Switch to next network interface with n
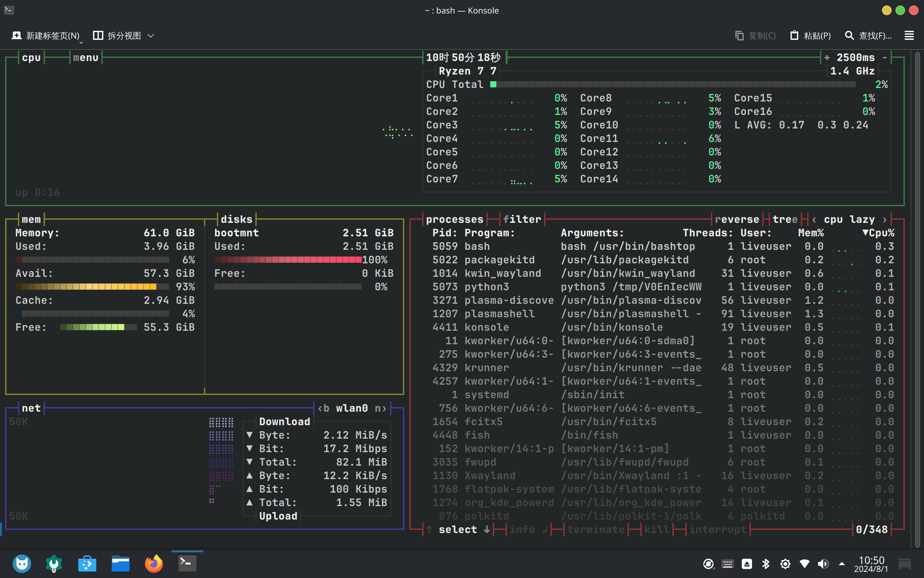 tap(380, 408)
